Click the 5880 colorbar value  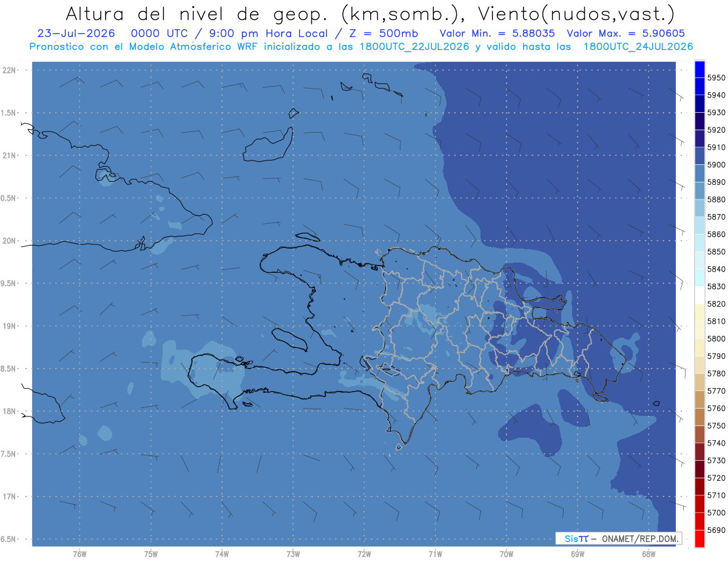click(x=716, y=199)
